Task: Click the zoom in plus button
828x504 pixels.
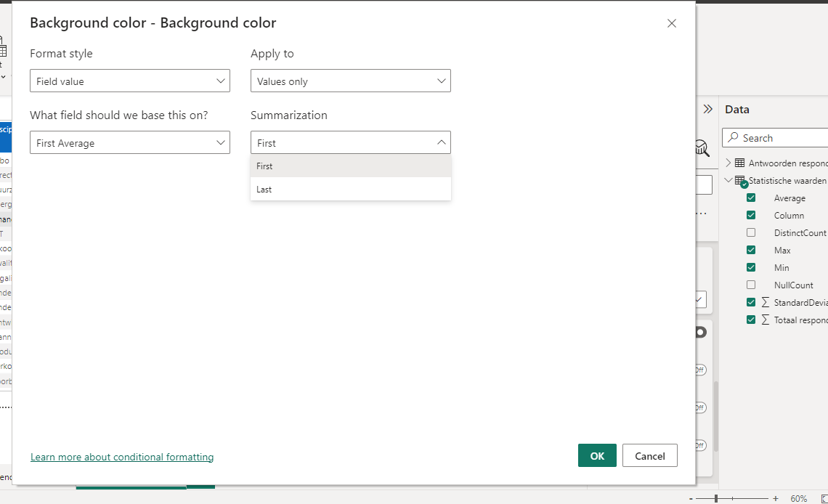Action: coord(775,498)
